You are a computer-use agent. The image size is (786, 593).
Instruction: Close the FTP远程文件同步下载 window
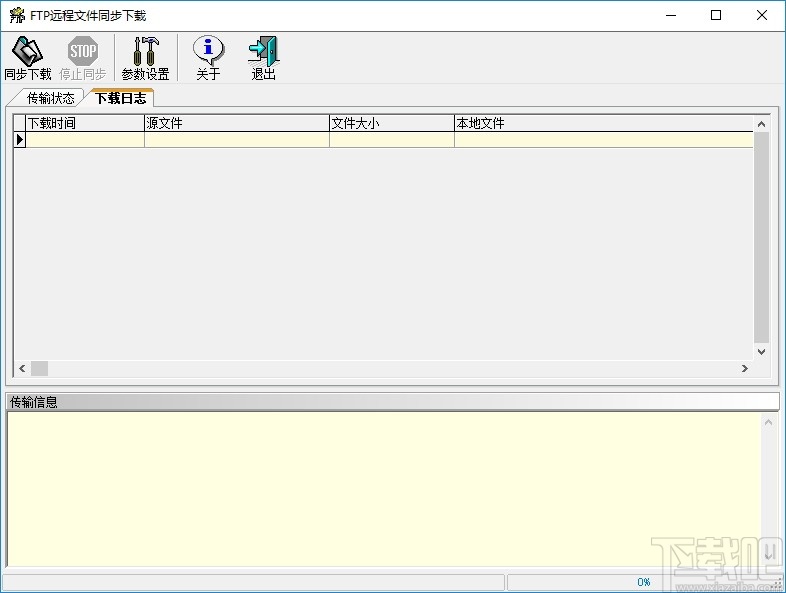click(x=761, y=16)
